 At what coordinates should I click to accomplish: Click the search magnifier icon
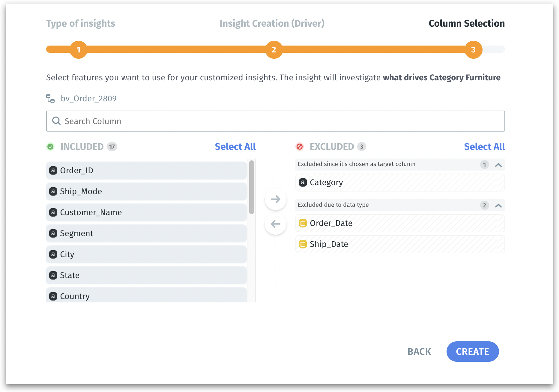56,121
